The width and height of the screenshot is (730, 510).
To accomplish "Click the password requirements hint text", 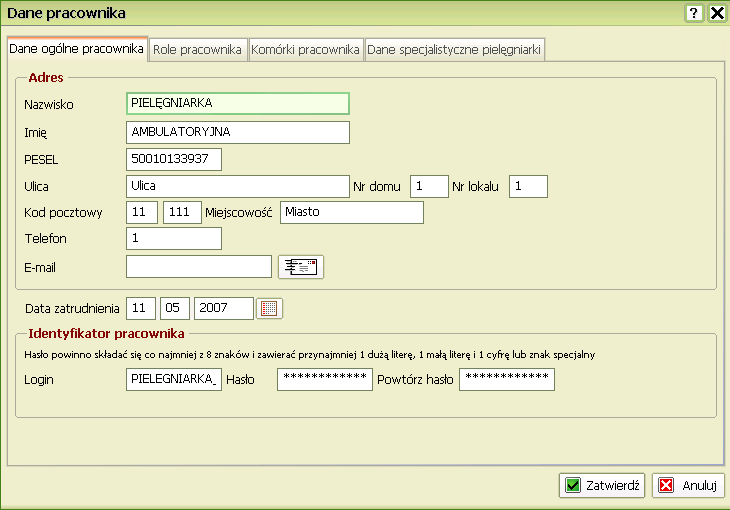I will (310, 355).
